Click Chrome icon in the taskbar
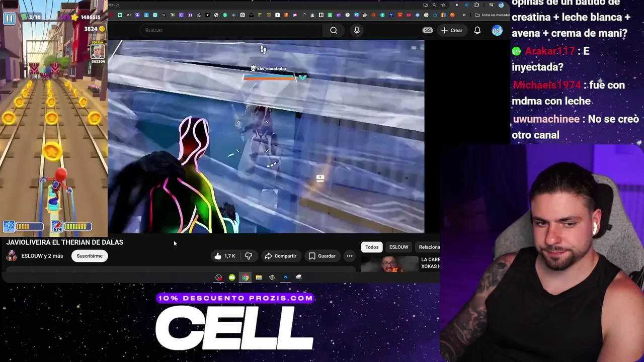The height and width of the screenshot is (362, 644). (x=245, y=278)
